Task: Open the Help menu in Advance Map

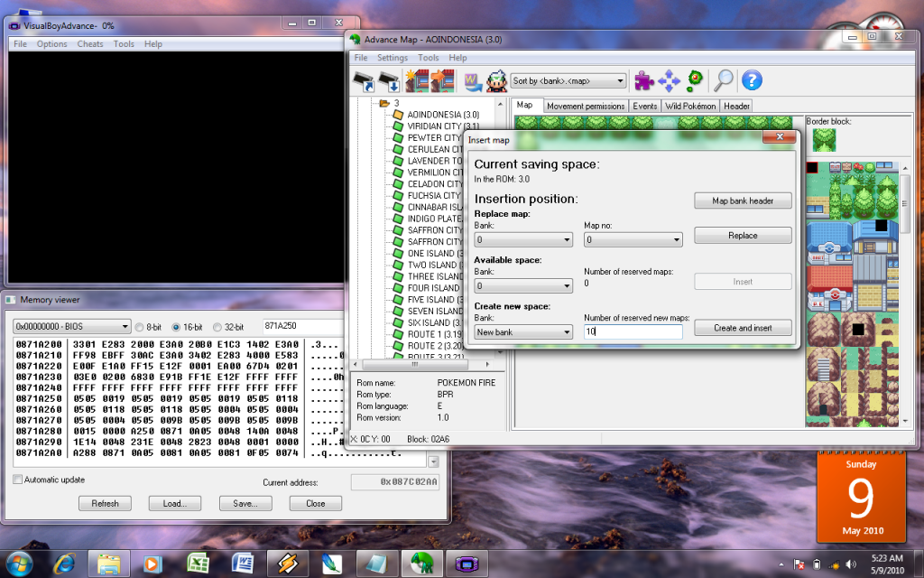Action: [x=457, y=58]
